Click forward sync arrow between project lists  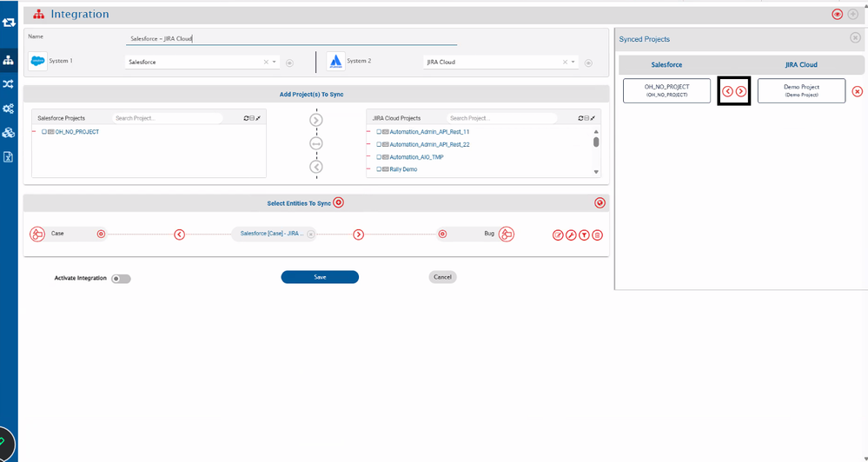tap(316, 120)
